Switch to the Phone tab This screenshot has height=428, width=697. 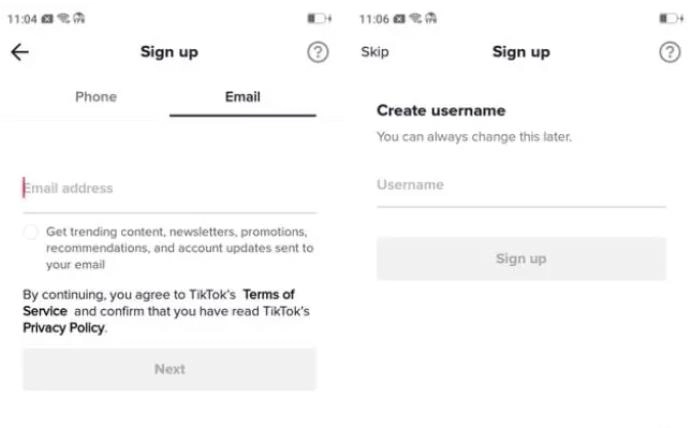tap(96, 97)
